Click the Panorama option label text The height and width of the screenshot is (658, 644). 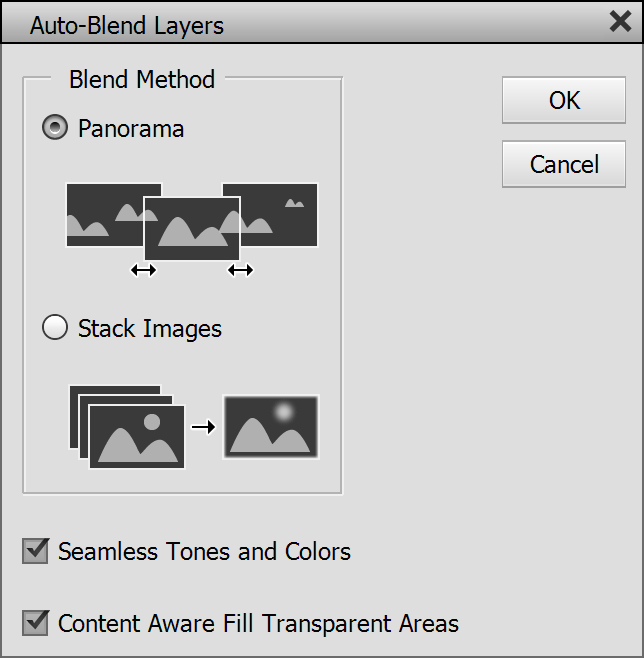[x=131, y=129]
